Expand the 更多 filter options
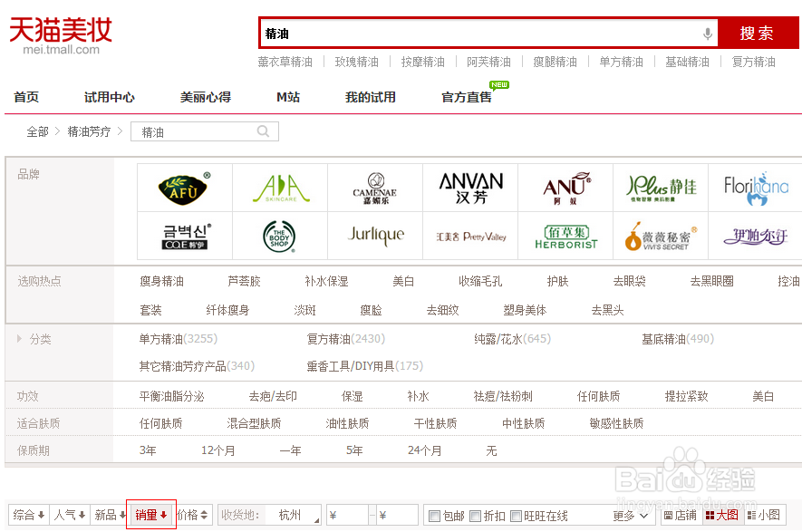802x532 pixels. 630,517
